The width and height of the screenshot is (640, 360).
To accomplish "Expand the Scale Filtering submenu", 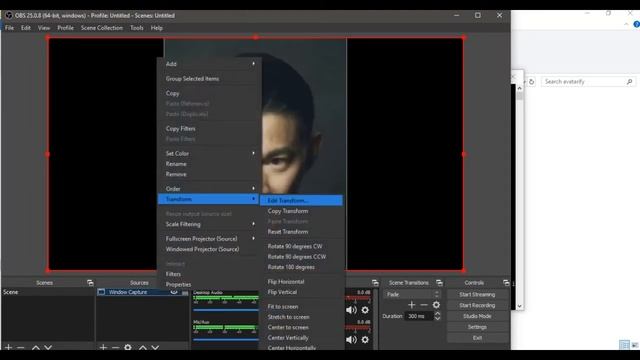I will pyautogui.click(x=209, y=224).
